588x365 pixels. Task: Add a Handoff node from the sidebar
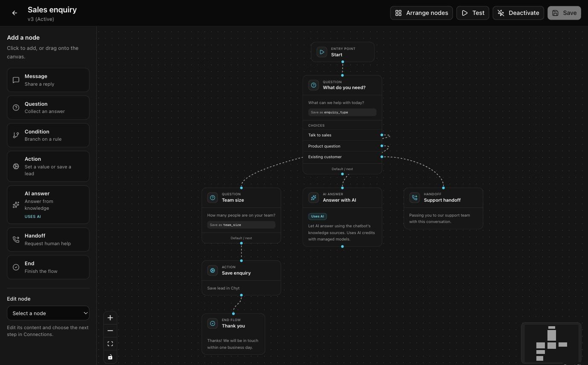48,239
